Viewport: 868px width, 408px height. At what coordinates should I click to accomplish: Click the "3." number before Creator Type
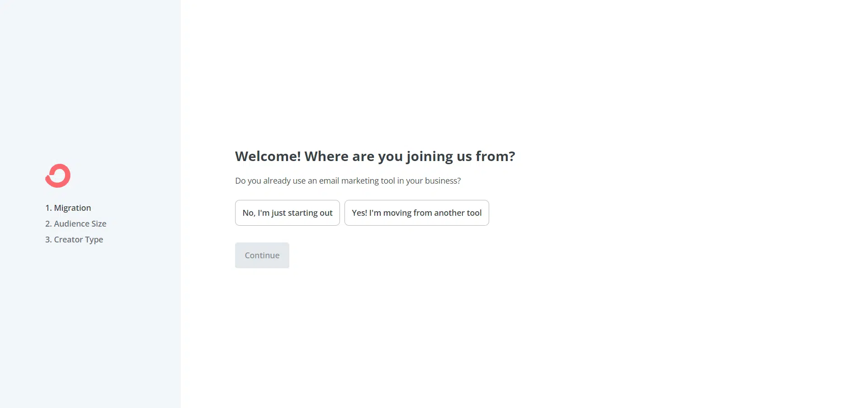(48, 239)
